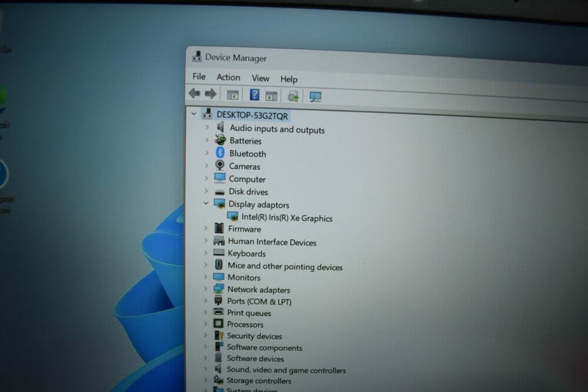Click the Monitors category icon
Image resolution: width=588 pixels, height=392 pixels.
pyautogui.click(x=219, y=277)
